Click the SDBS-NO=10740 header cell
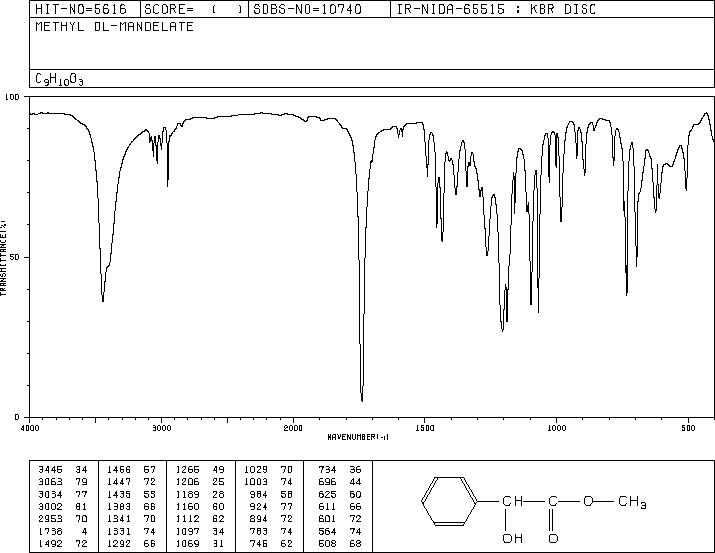Screen dimensions: 715x553 click(x=307, y=9)
